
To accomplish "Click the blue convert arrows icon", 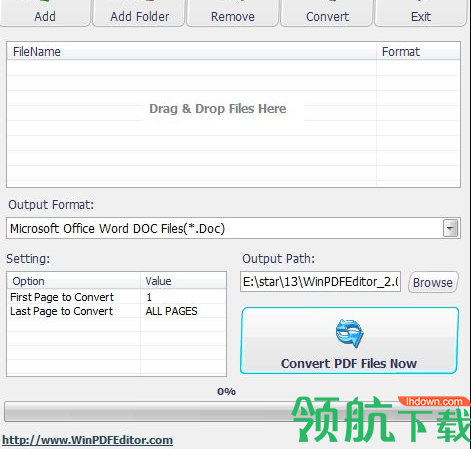I will coord(349,333).
